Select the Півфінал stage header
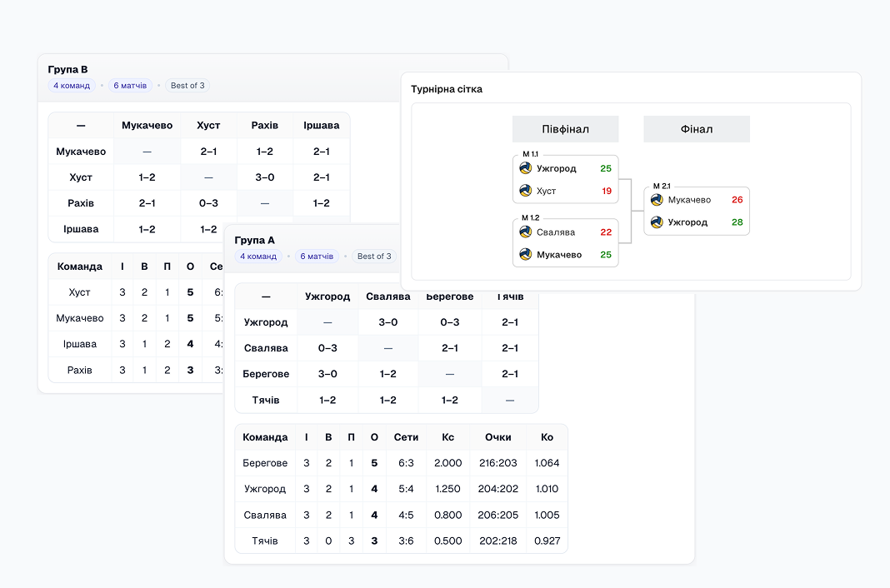This screenshot has width=890, height=588. [x=565, y=129]
